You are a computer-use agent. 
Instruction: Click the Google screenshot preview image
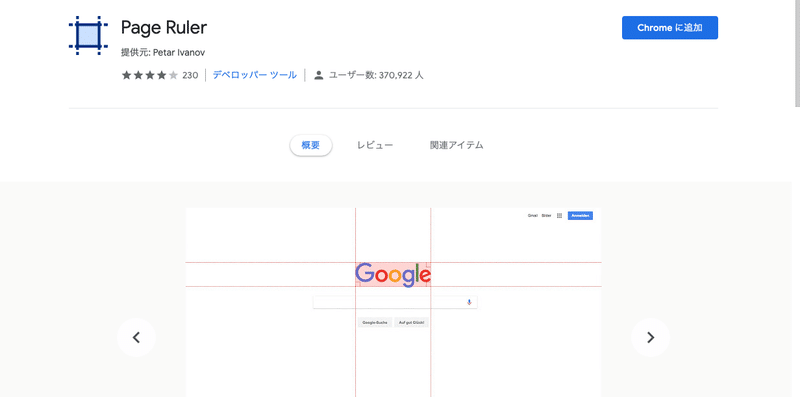[394, 302]
